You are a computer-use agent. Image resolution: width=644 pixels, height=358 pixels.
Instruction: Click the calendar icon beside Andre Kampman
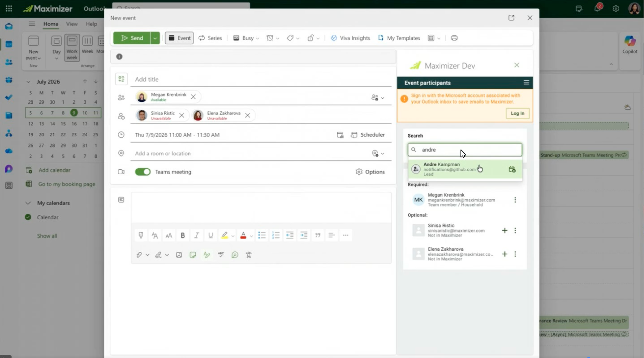click(x=512, y=169)
